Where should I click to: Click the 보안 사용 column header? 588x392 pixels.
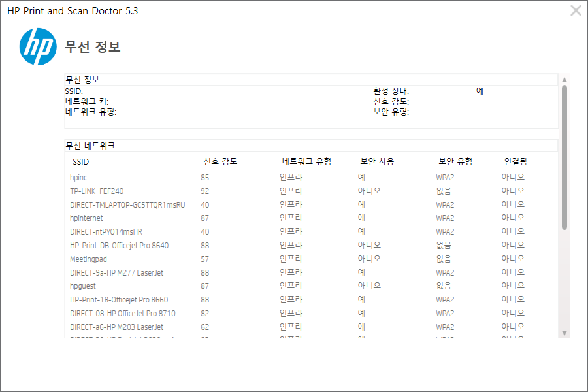coord(377,162)
